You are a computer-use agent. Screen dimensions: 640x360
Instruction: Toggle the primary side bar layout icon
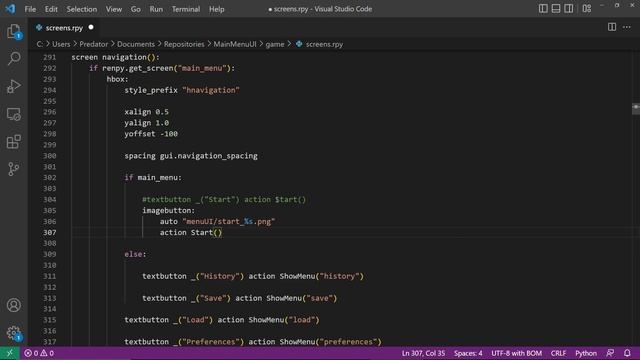click(543, 9)
